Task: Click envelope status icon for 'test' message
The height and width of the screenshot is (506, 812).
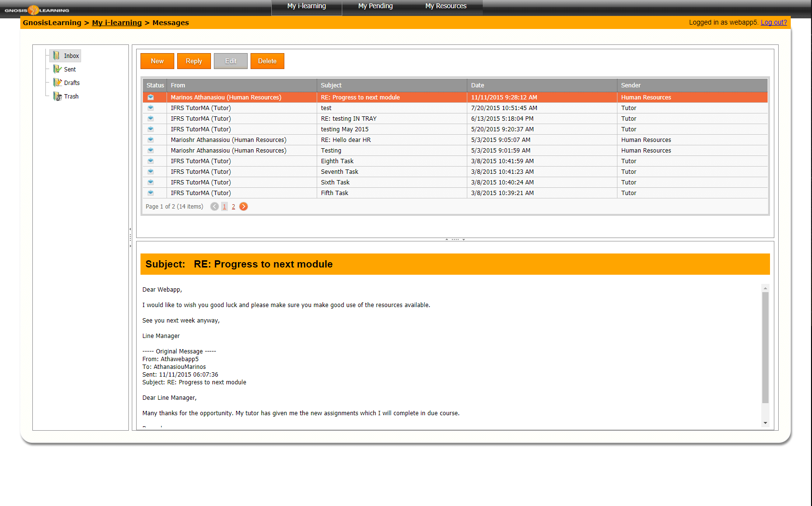Action: (x=151, y=108)
